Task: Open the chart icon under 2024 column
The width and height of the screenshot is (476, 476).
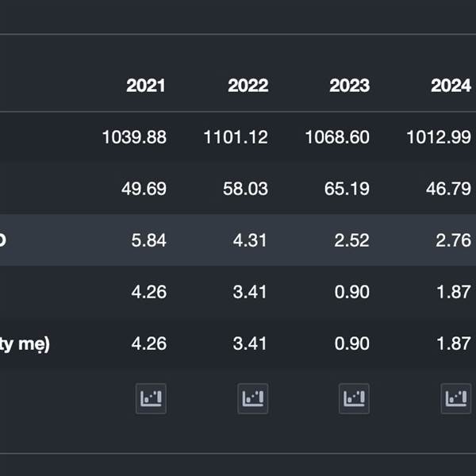Action: pos(455,398)
